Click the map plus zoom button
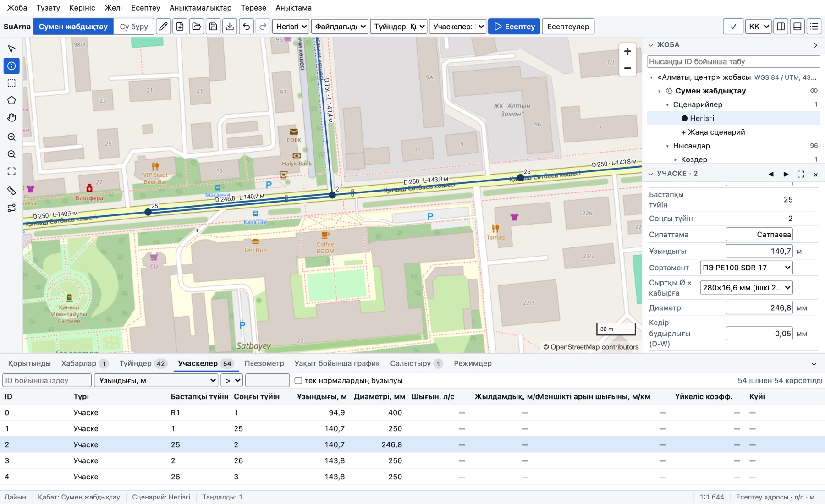This screenshot has height=504, width=825. pos(627,51)
